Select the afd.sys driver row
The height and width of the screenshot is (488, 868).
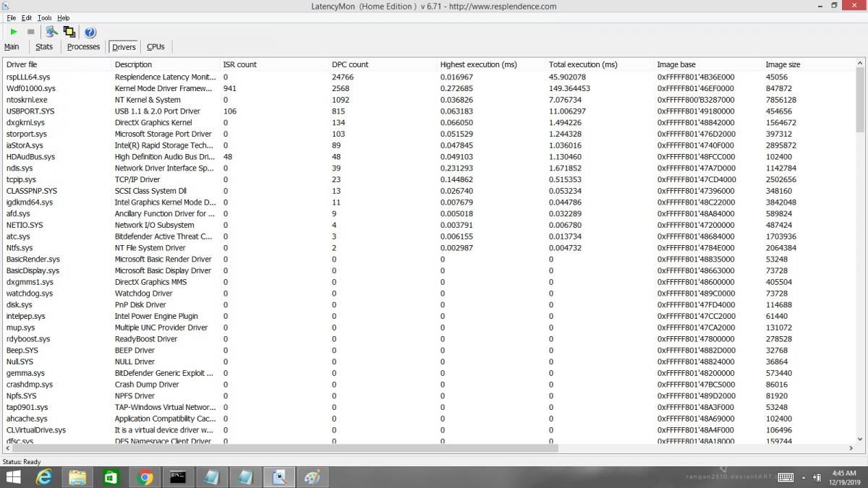(x=429, y=213)
